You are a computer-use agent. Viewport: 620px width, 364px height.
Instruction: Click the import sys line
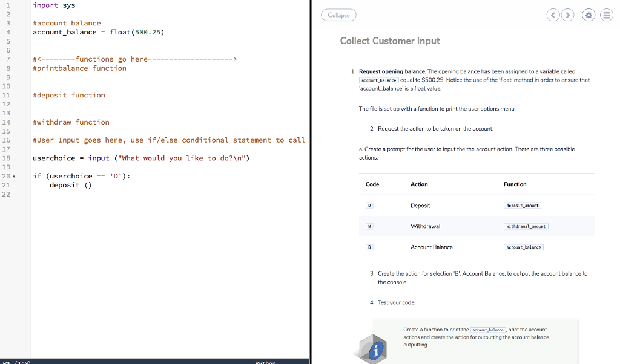54,5
